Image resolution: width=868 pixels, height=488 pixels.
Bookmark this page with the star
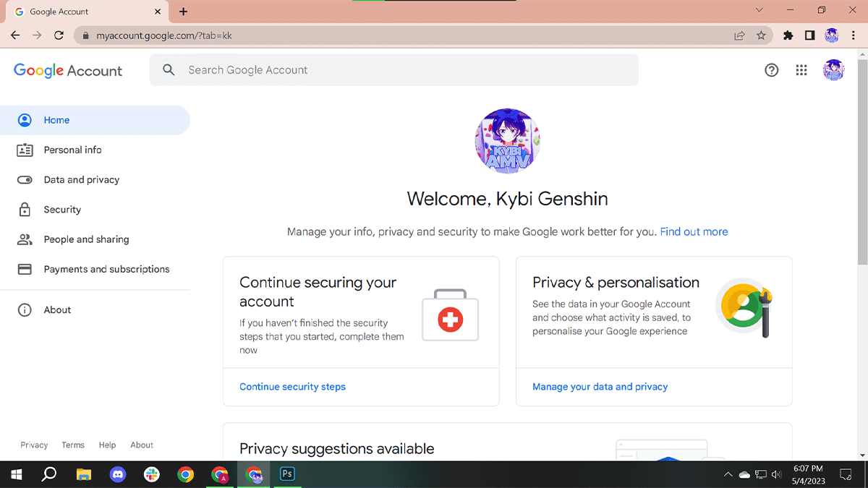click(761, 35)
